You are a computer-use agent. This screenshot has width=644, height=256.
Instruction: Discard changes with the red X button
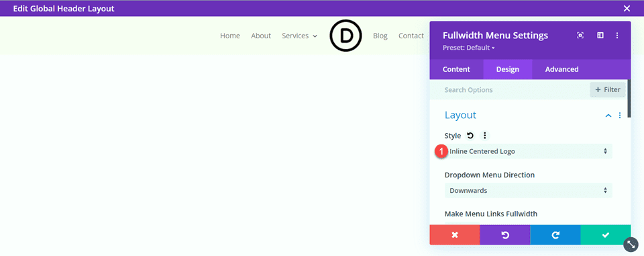click(455, 235)
